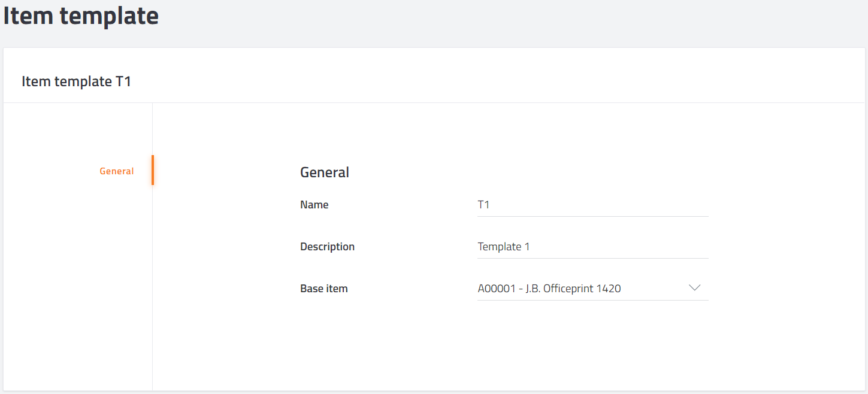Focus the Description input field
Image resolution: width=868 pixels, height=394 pixels.
click(x=593, y=247)
